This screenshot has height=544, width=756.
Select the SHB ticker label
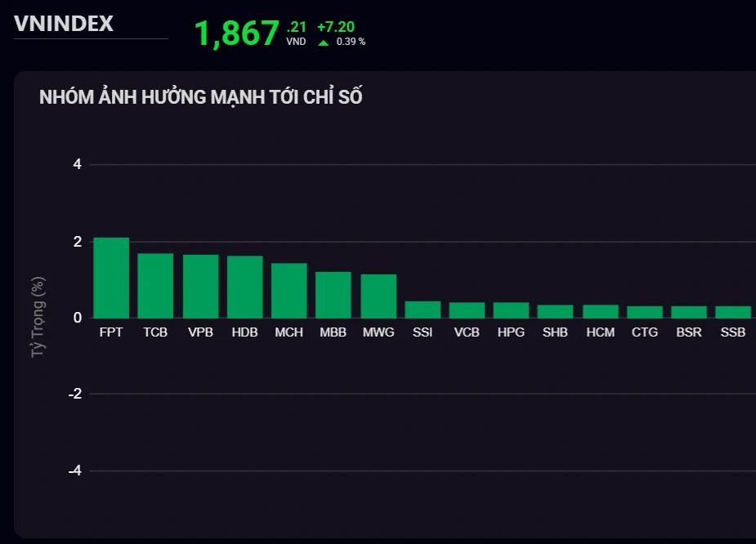tap(556, 332)
